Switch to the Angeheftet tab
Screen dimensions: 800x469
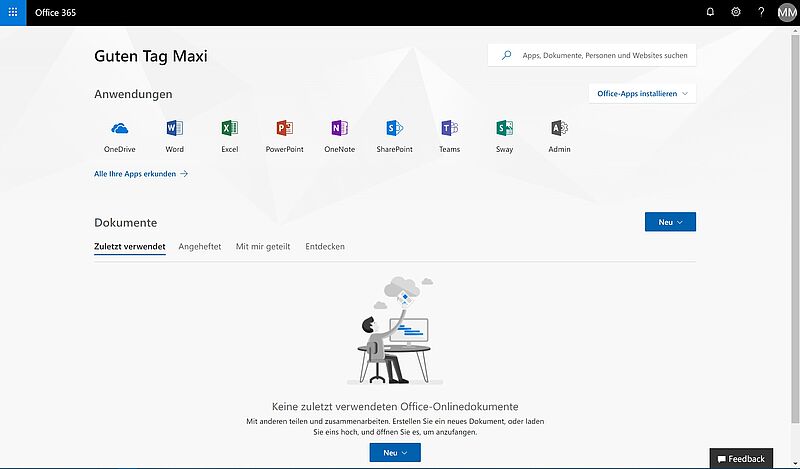199,246
